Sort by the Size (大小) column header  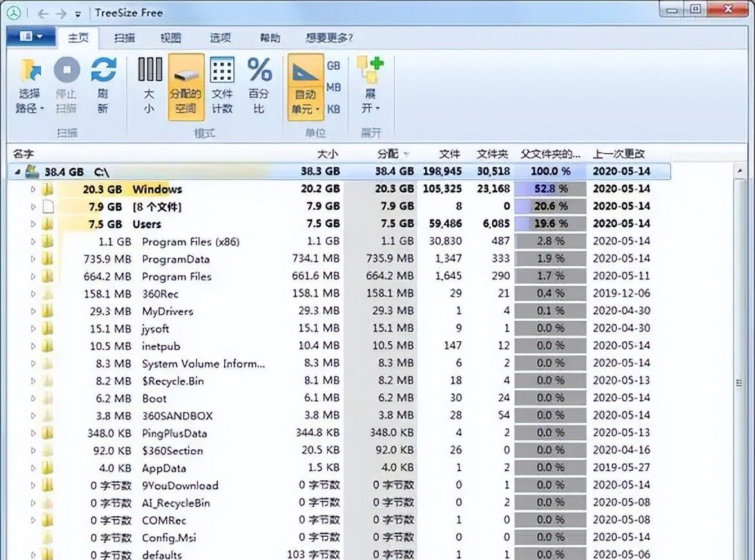328,154
